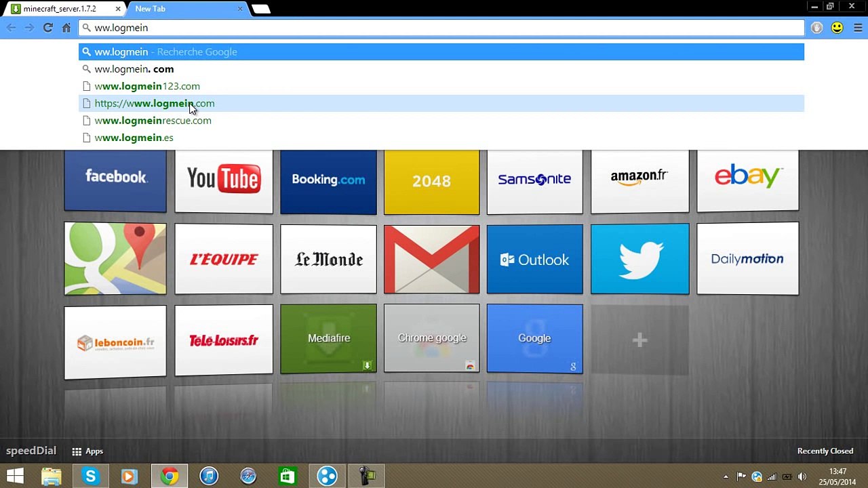Open the Google Maps speed dial tile
This screenshot has width=868, height=488.
pos(115,259)
